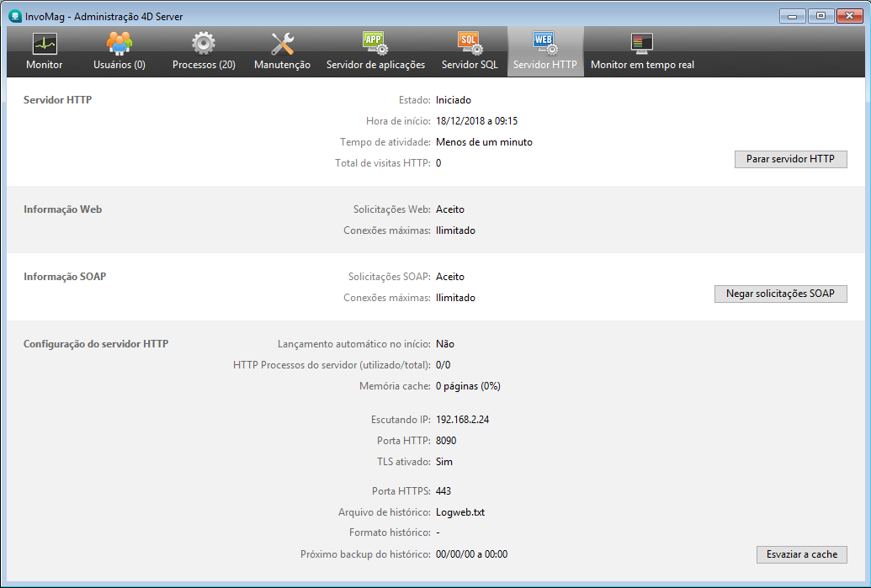
Task: Minimize the 4D Server window
Action: [x=792, y=16]
